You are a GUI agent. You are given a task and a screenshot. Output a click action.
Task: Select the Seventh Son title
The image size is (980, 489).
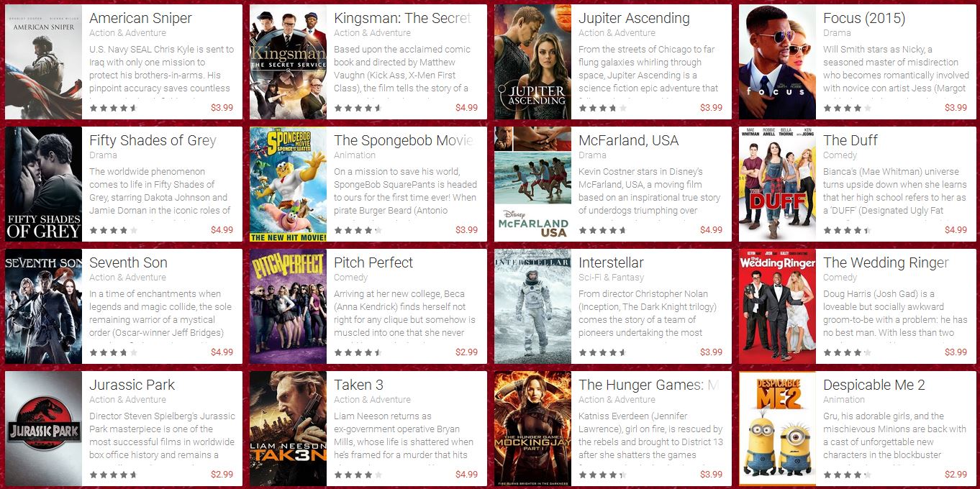pos(128,262)
